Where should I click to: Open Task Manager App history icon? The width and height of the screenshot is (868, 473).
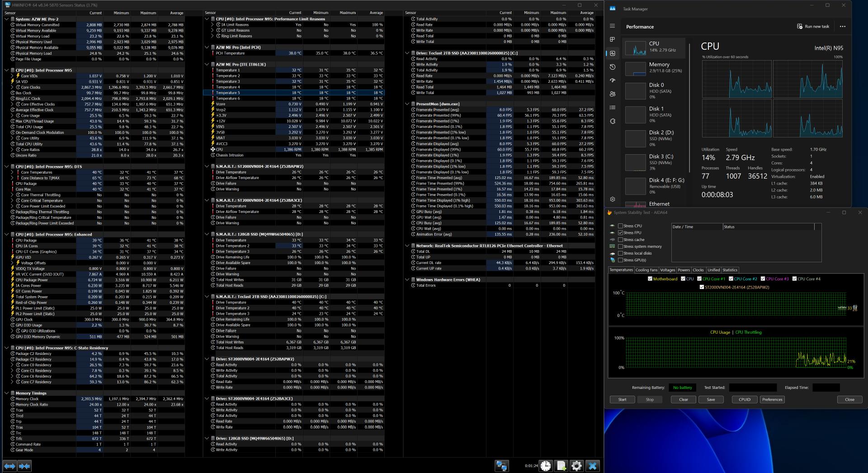[612, 67]
